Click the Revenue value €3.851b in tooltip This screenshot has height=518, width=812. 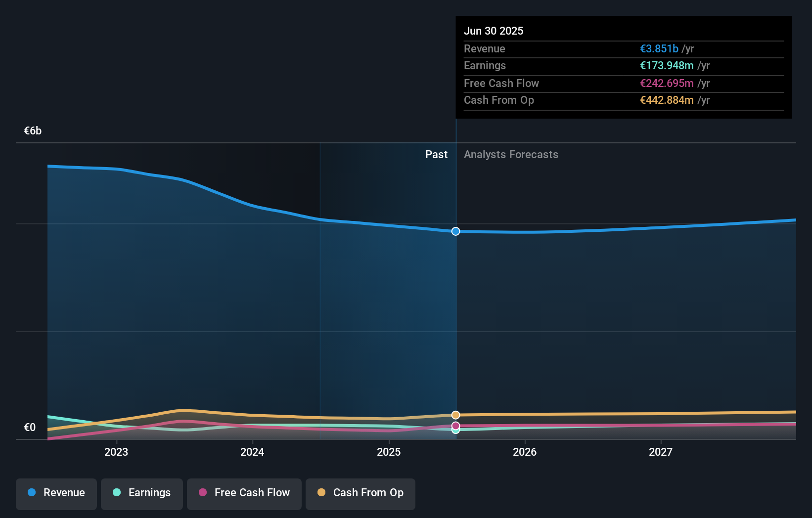(x=659, y=48)
